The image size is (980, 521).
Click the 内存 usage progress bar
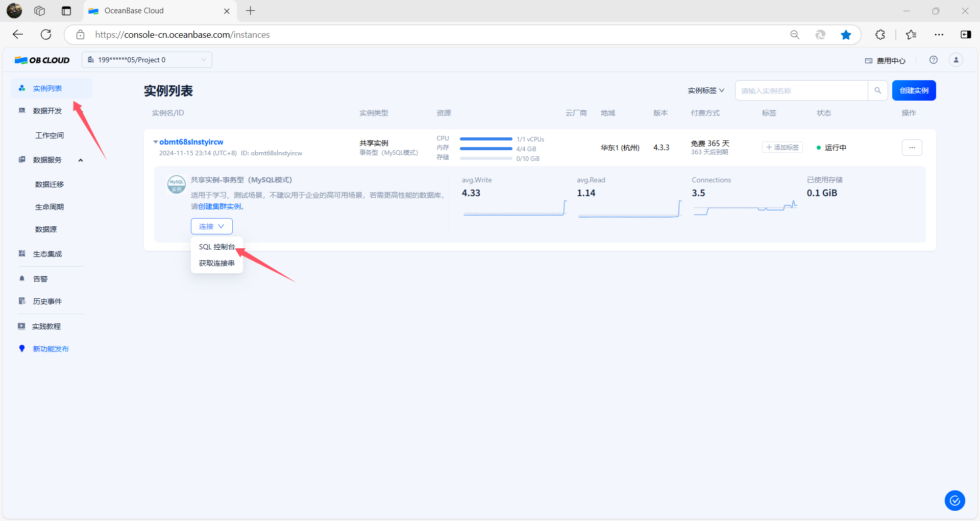point(486,149)
